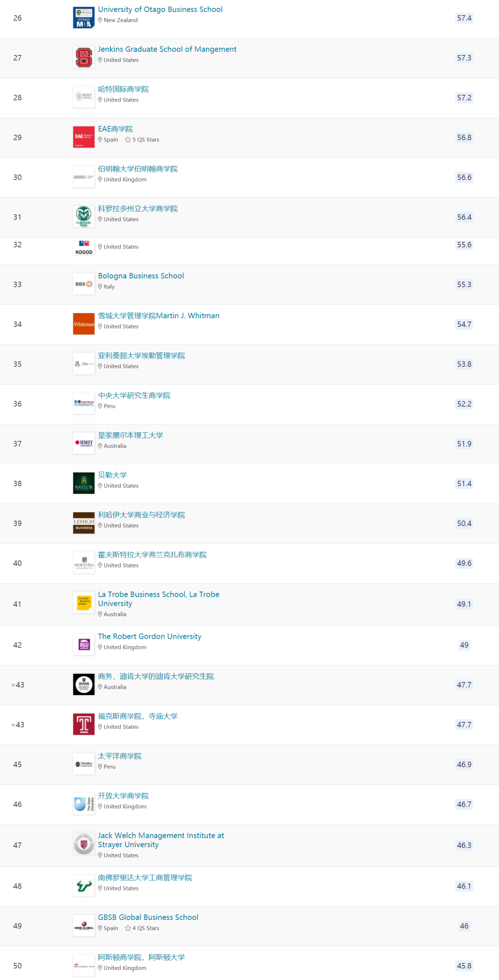Open 贝勒大学 link
Image resolution: width=499 pixels, height=980 pixels.
click(112, 475)
